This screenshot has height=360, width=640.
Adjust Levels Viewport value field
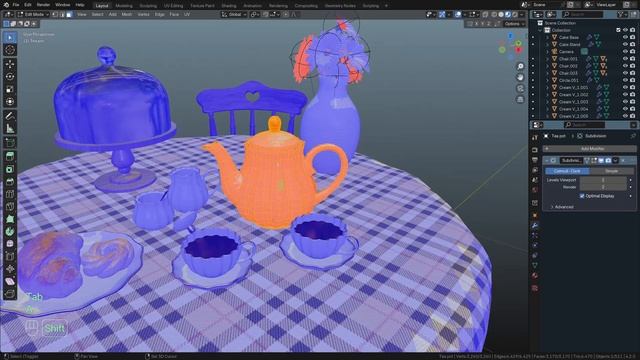click(x=603, y=180)
